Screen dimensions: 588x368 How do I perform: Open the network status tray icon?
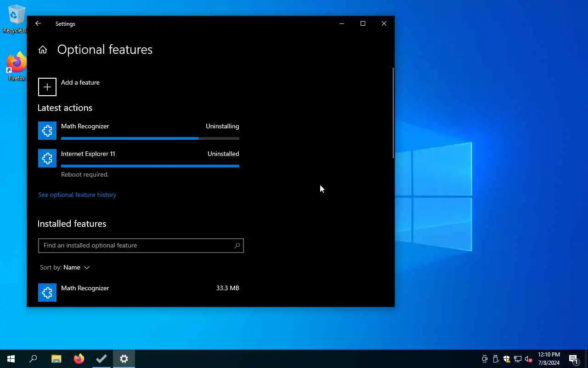coord(518,359)
